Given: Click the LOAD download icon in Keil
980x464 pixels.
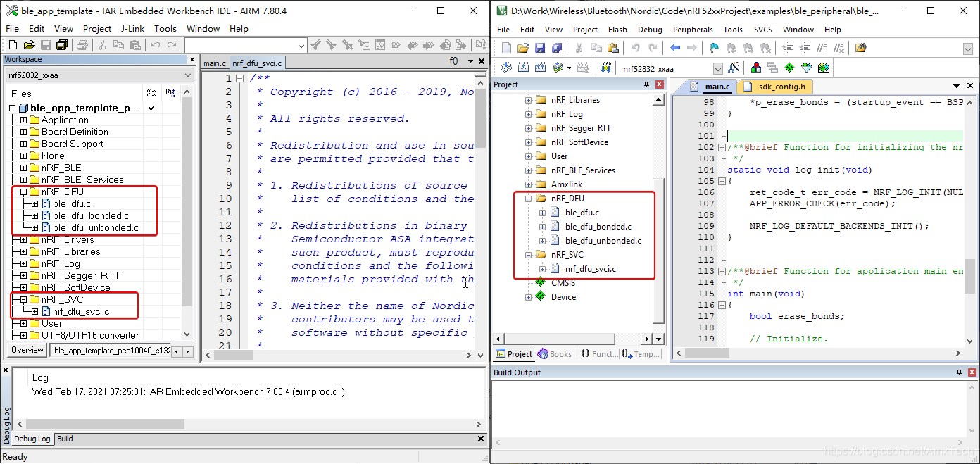Looking at the screenshot, I should click(x=605, y=68).
